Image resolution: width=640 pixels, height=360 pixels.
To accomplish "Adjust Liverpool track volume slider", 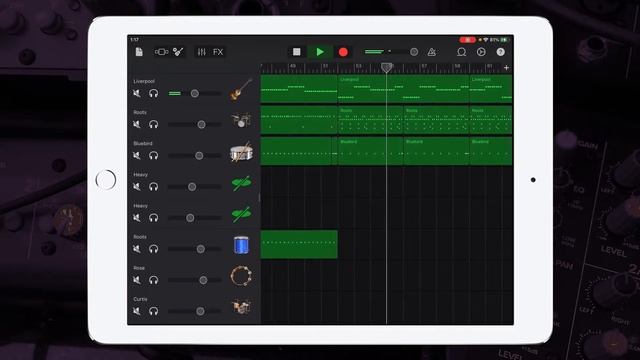I will click(195, 93).
